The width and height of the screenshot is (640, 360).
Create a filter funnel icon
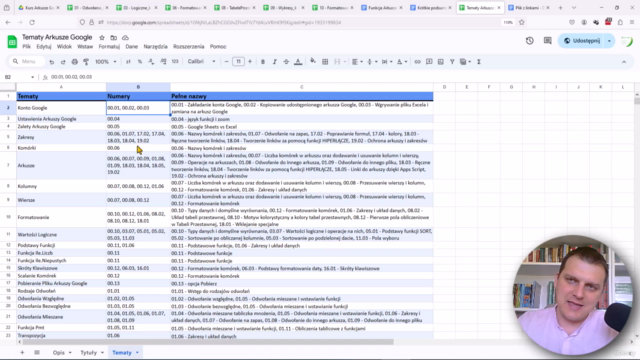coord(452,62)
